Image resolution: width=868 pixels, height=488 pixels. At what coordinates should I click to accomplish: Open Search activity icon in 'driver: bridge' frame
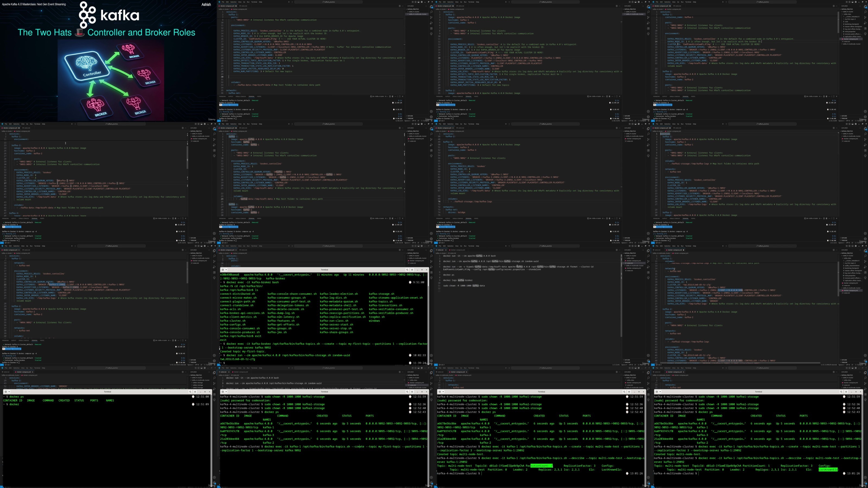649,134
